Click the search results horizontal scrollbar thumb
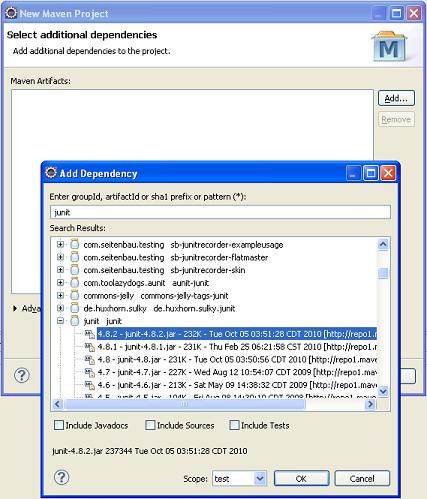This screenshot has height=499, width=427. point(184,404)
